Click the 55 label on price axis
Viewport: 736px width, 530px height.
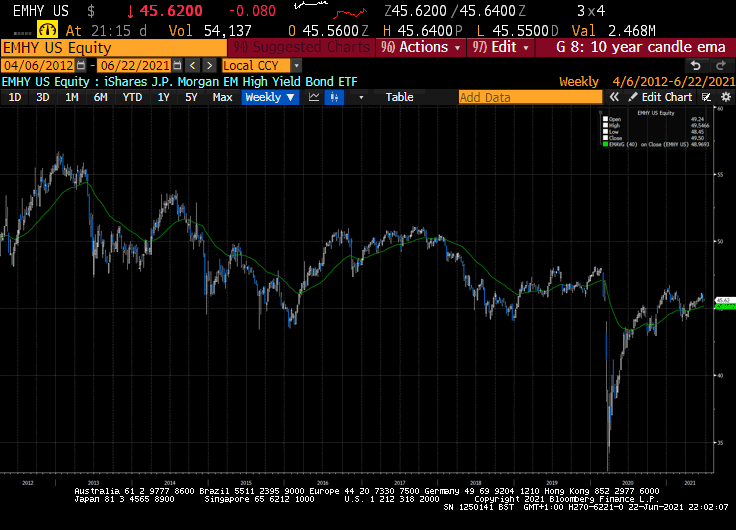click(x=720, y=175)
